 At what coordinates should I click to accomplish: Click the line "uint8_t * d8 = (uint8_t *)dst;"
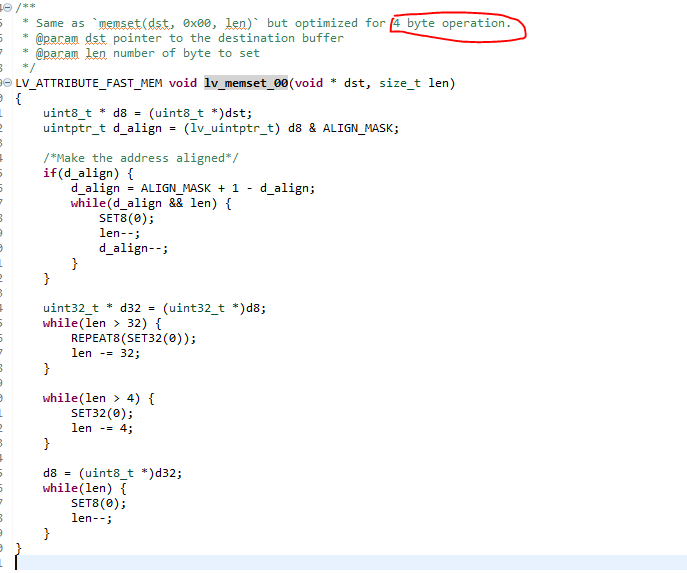(x=148, y=113)
